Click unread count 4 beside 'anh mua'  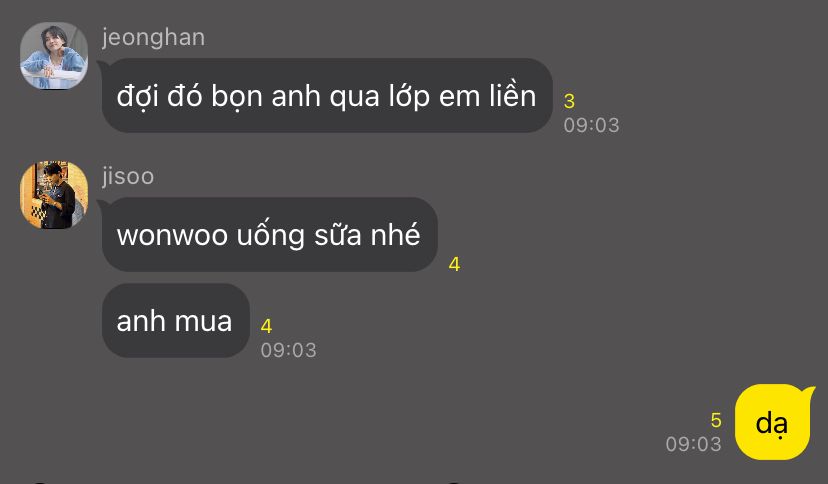click(x=267, y=326)
